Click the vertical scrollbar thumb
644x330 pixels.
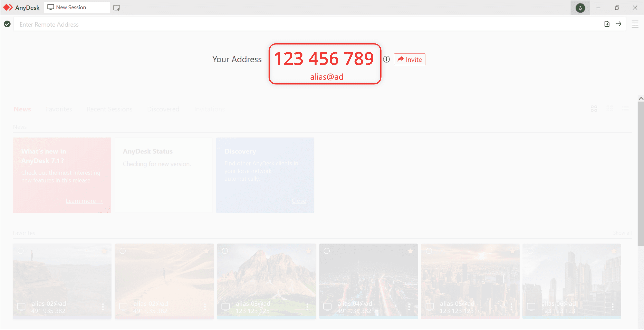tap(641, 174)
